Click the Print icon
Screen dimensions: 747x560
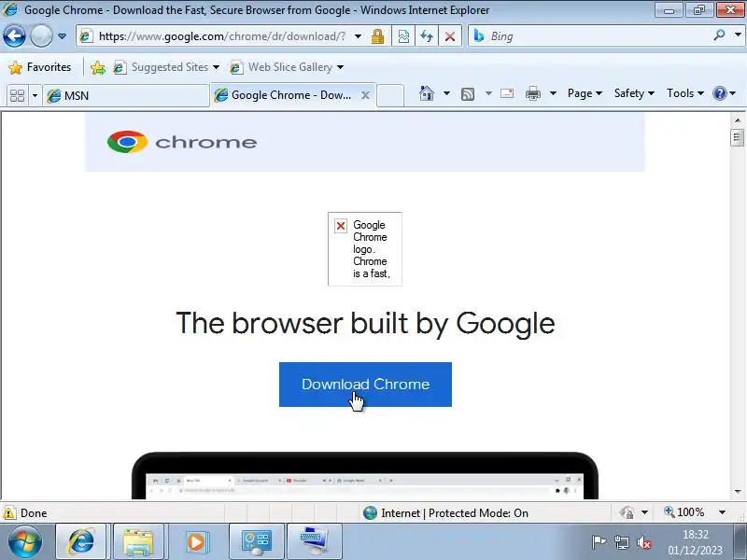pos(532,94)
